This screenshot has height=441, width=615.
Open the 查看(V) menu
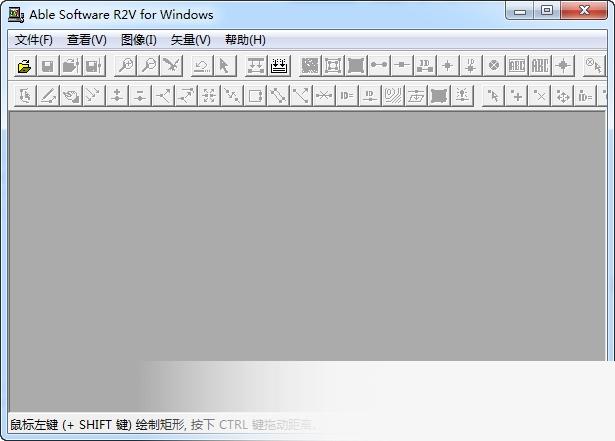point(87,40)
